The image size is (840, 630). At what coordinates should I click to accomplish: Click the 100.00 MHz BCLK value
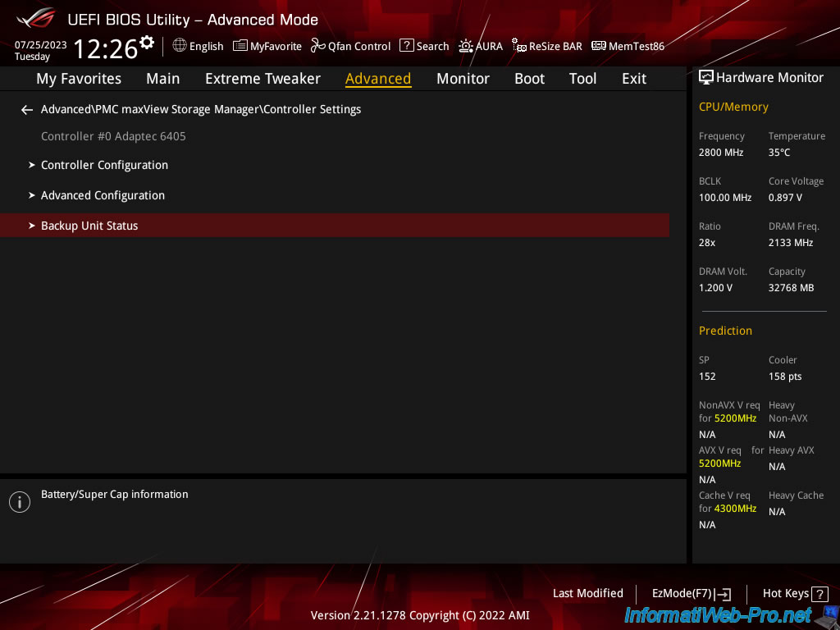click(725, 198)
